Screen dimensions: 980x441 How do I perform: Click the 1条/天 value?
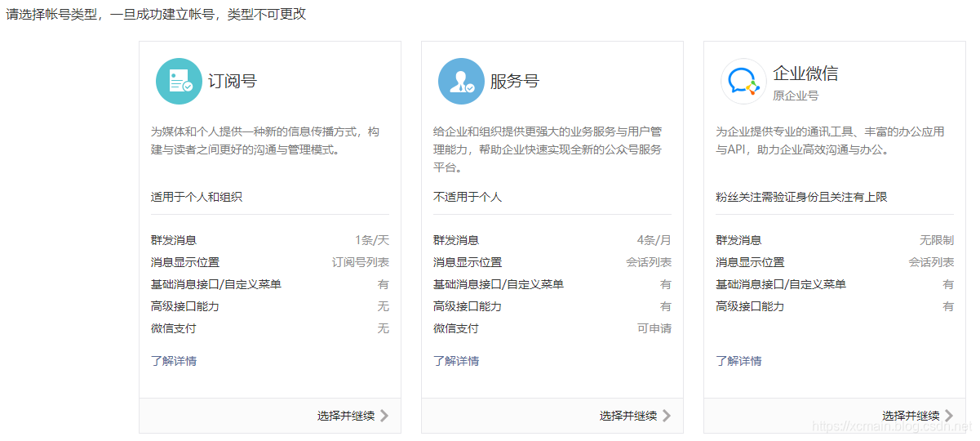pyautogui.click(x=372, y=240)
